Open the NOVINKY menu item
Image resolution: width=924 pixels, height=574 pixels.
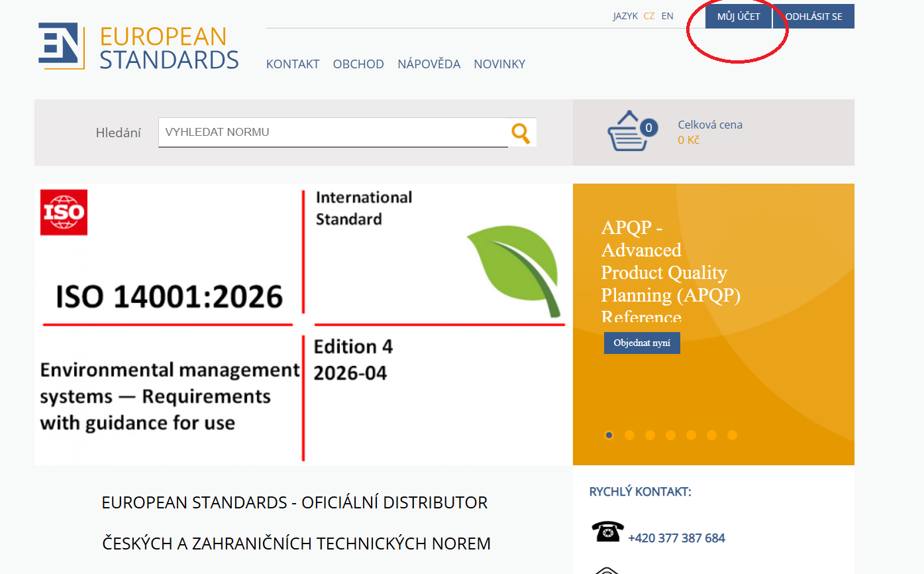499,64
